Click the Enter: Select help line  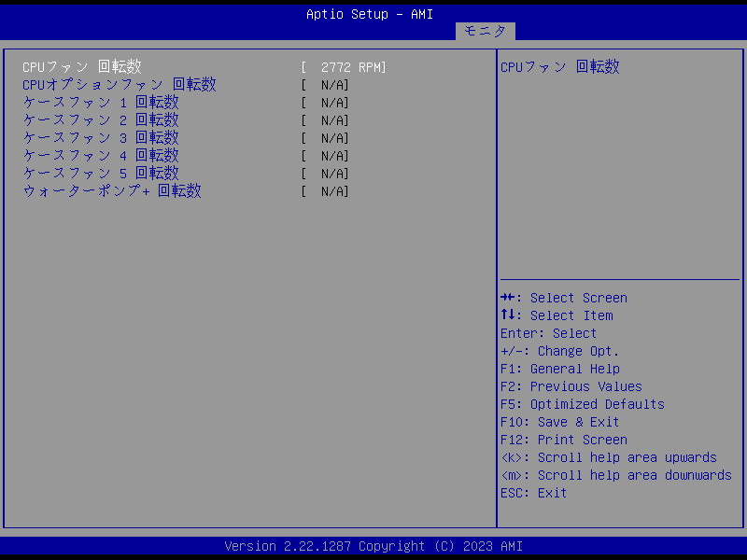point(548,333)
